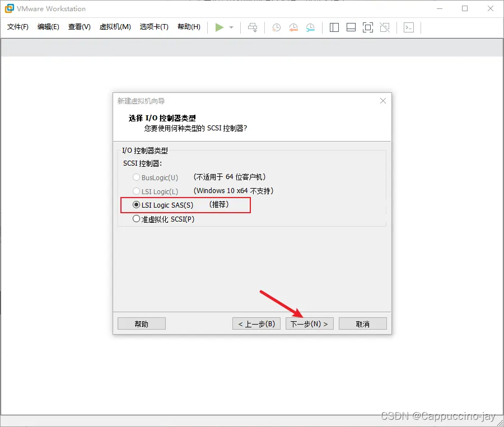Close the VMware Workstation window
This screenshot has width=504, height=427.
click(491, 9)
